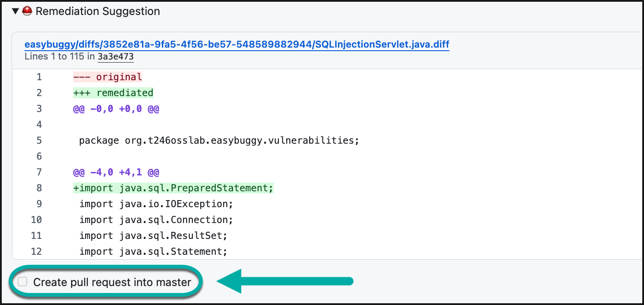Click the teal arrow pointing at the checkbox
The width and height of the screenshot is (644, 305).
[285, 281]
